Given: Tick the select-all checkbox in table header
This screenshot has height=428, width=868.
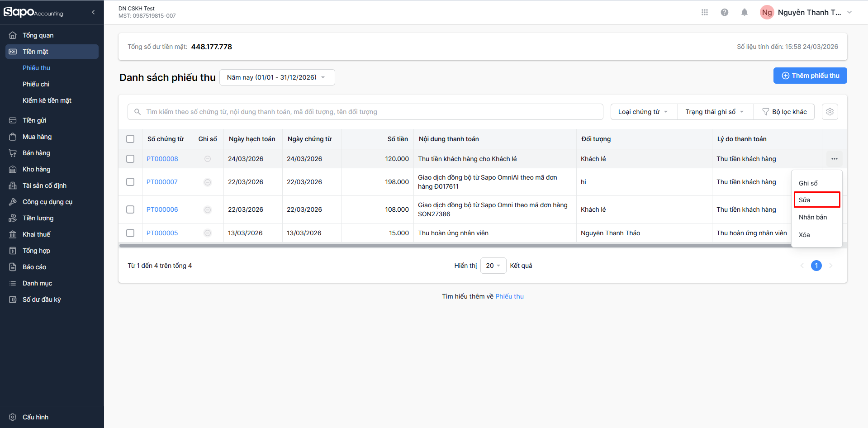Looking at the screenshot, I should (x=130, y=139).
